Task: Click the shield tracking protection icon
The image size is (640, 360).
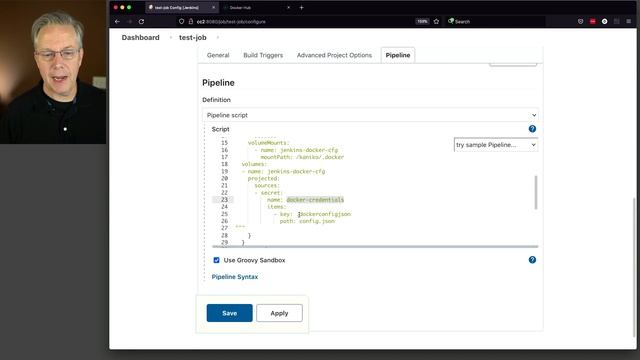Action: point(181,21)
